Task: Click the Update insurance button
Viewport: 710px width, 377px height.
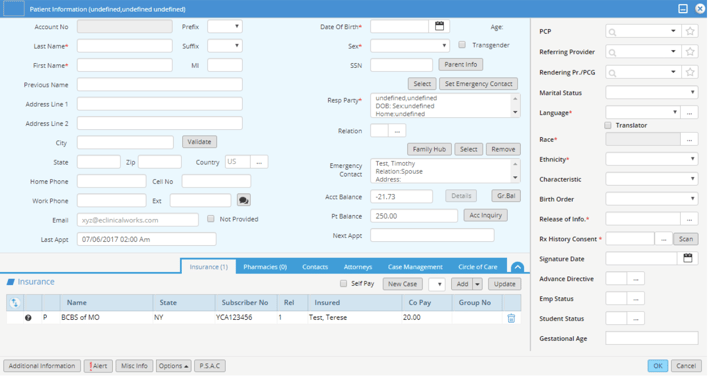Action: click(x=504, y=284)
